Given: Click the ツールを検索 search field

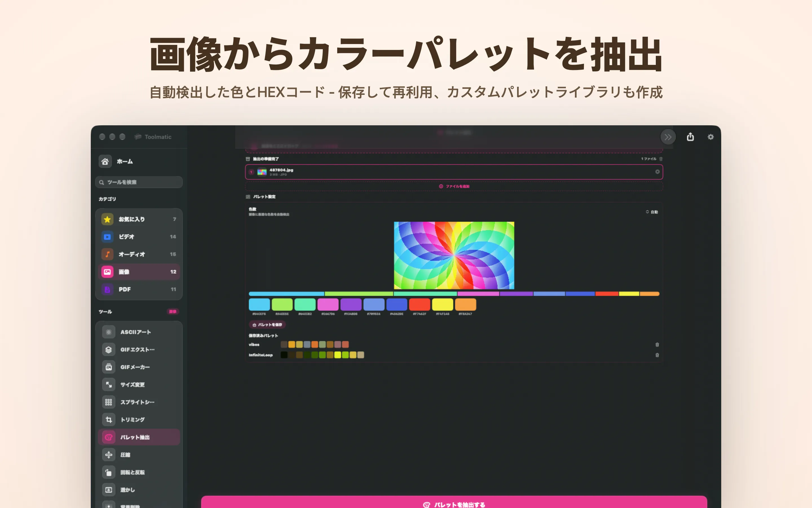Looking at the screenshot, I should [139, 182].
